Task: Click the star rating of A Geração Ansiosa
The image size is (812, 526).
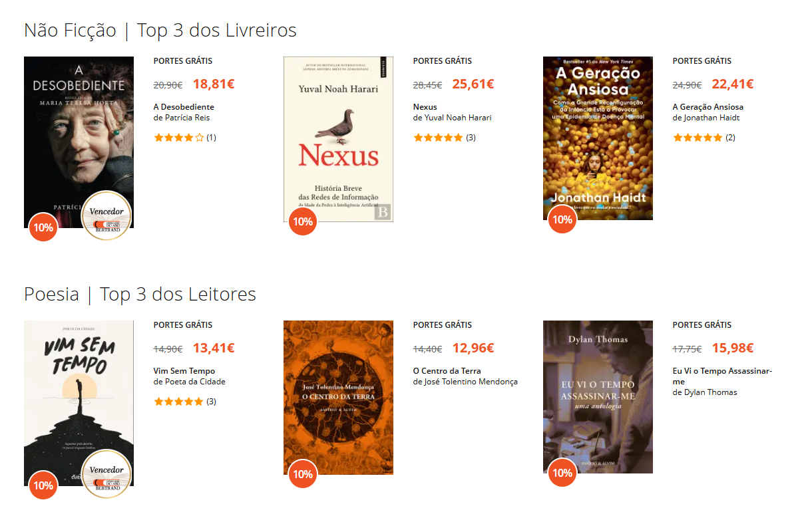Action: 698,138
